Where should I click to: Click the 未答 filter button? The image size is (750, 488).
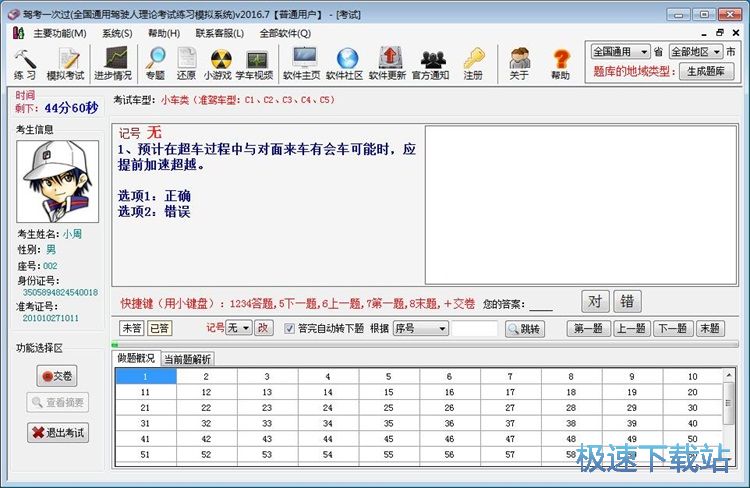point(131,328)
